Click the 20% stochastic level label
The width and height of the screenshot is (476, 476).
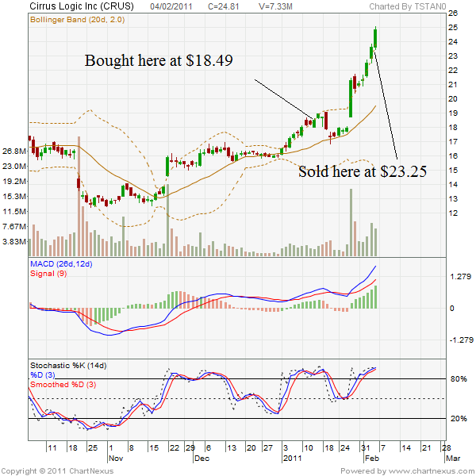coord(459,419)
